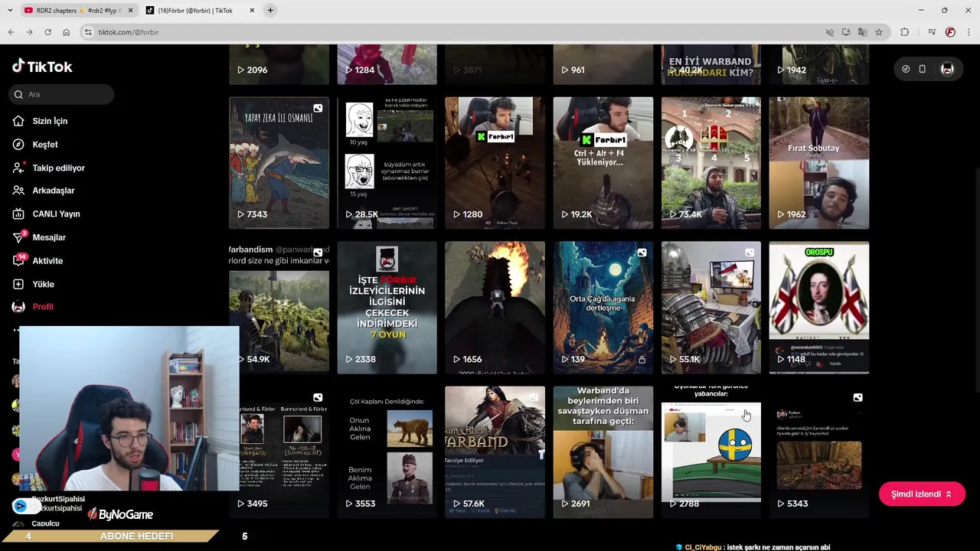Open the İndirimdeki 7 Oyun video

[387, 308]
